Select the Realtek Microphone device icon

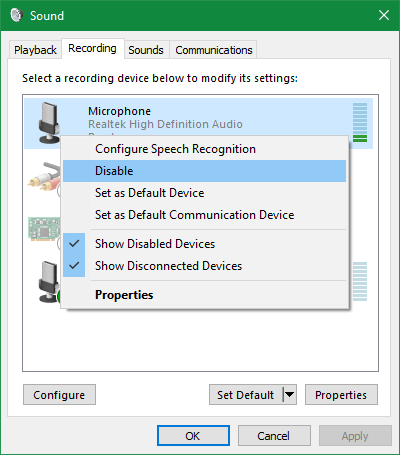pos(50,123)
